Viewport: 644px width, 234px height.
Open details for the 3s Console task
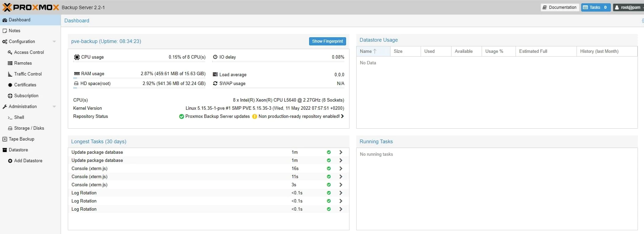click(x=341, y=185)
